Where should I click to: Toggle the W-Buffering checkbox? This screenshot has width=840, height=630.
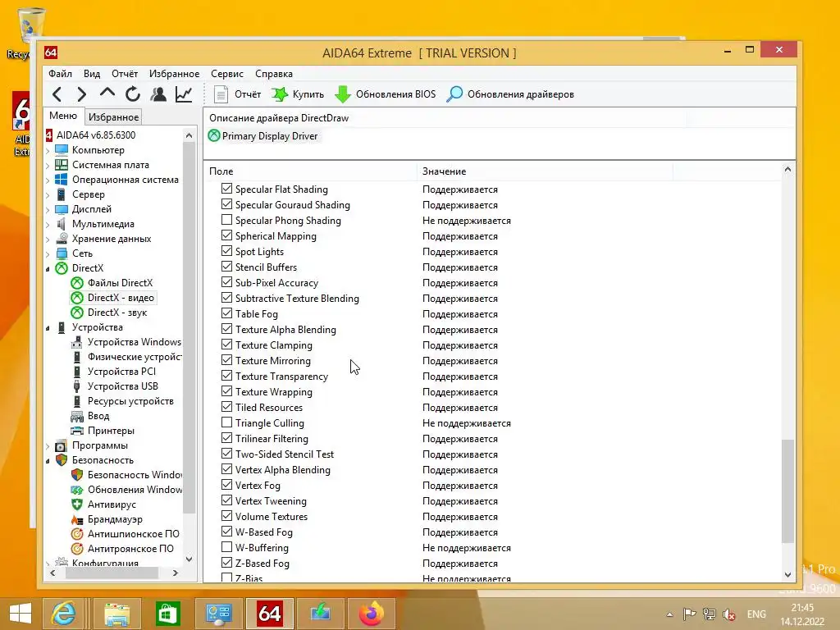click(x=226, y=547)
